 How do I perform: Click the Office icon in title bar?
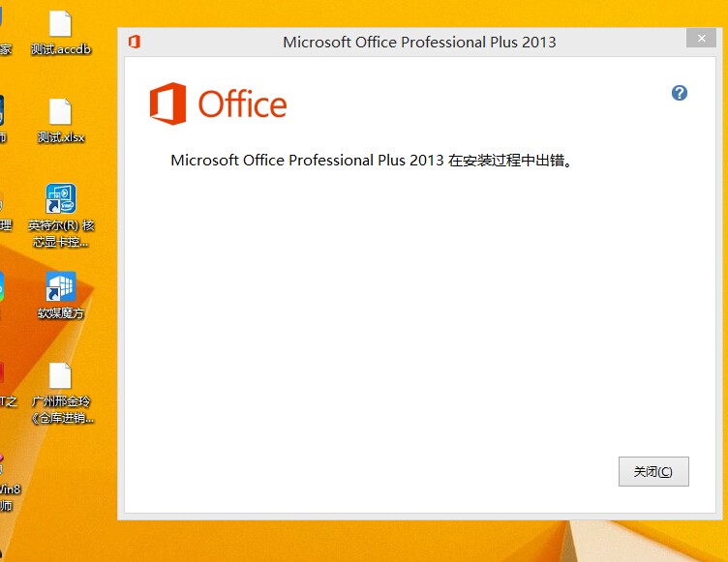point(135,42)
